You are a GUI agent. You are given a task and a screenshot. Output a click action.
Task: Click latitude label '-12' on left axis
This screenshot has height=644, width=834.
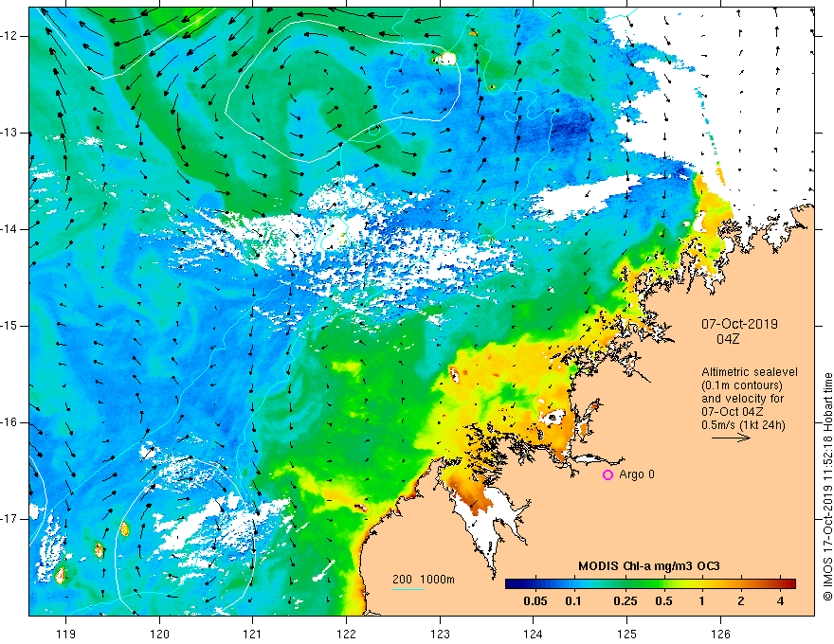[x=9, y=36]
